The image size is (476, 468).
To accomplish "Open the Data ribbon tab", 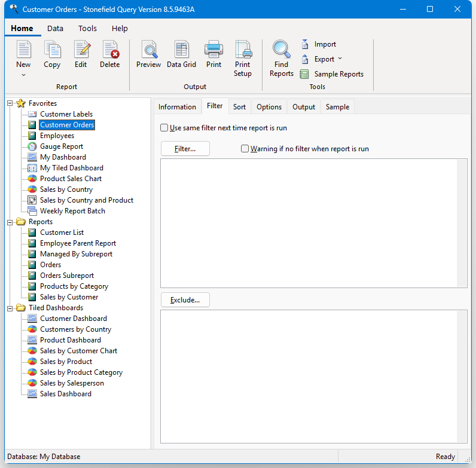I will coord(56,28).
